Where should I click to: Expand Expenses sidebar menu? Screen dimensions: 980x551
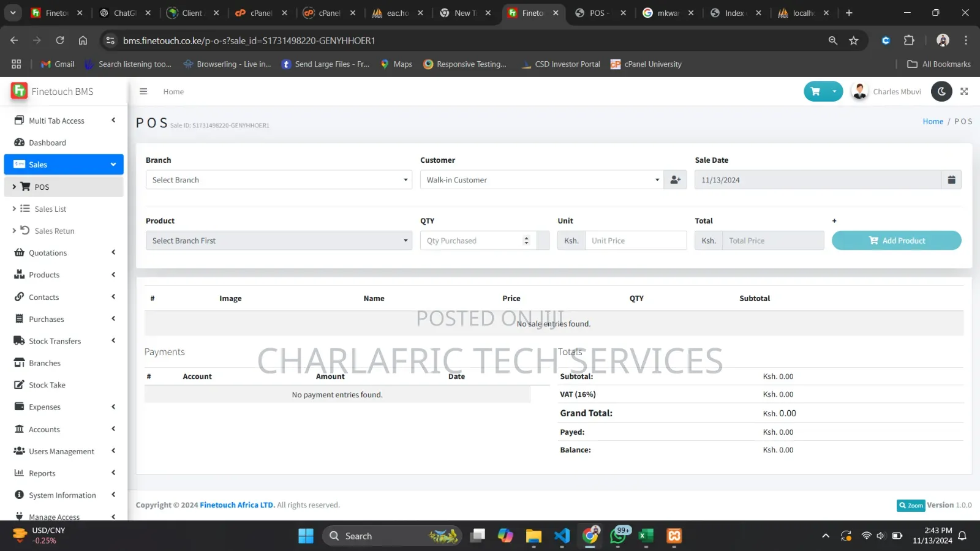coord(64,407)
